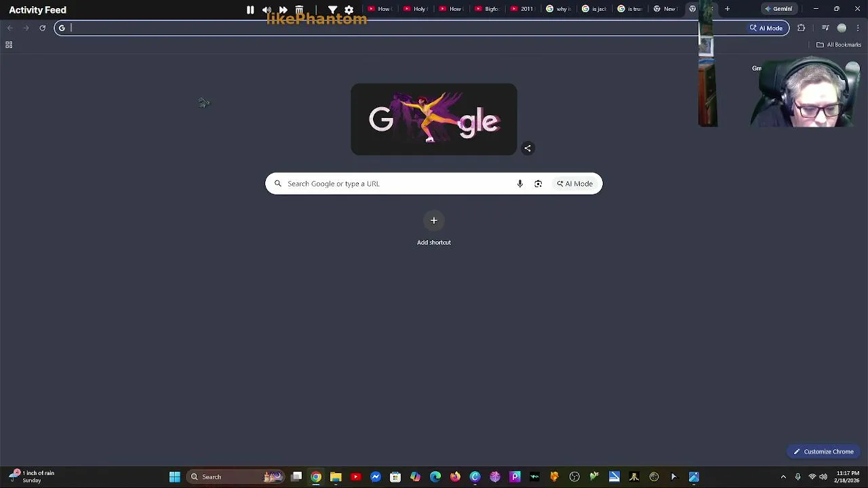Switch to the 'why is' Google tab
This screenshot has width=868, height=488.
[558, 9]
